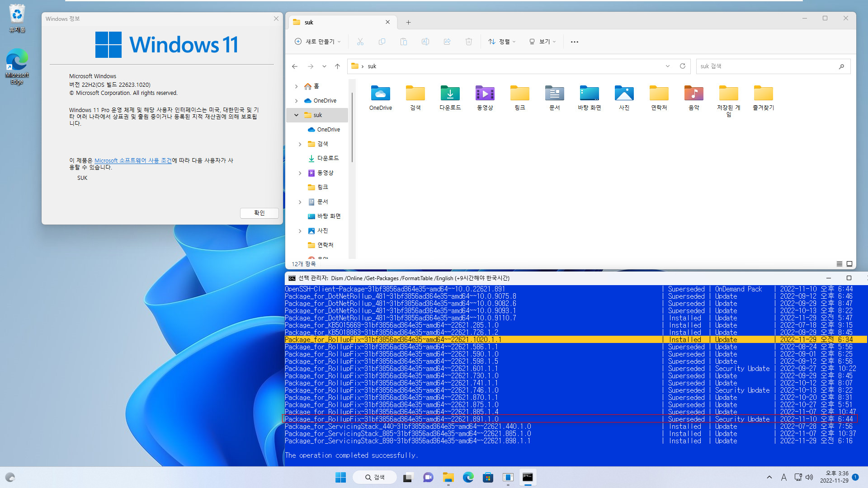Click 확인 button in Windows 정보 dialog
Viewport: 868px width, 488px height.
tap(259, 213)
